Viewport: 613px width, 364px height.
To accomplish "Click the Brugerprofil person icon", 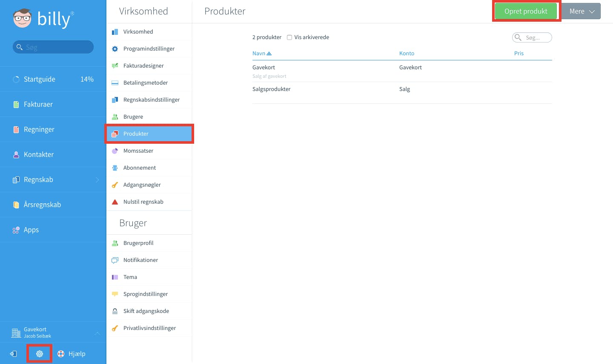I will 115,243.
